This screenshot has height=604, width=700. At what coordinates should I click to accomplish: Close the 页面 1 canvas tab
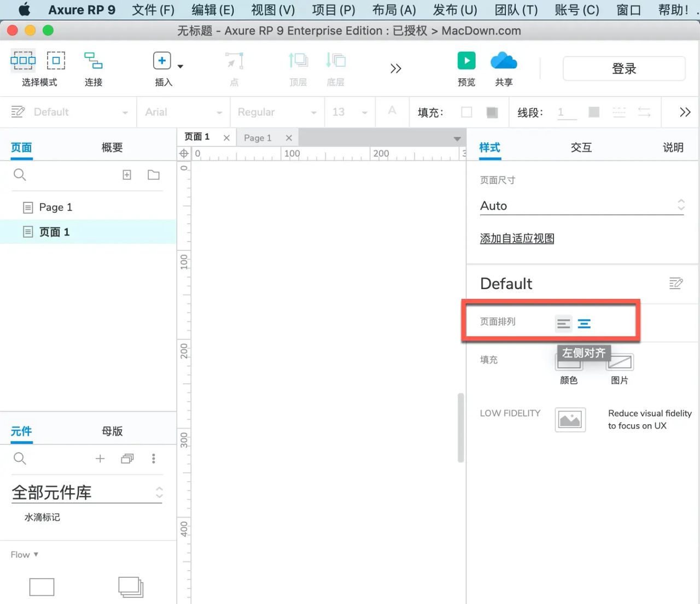pos(226,138)
